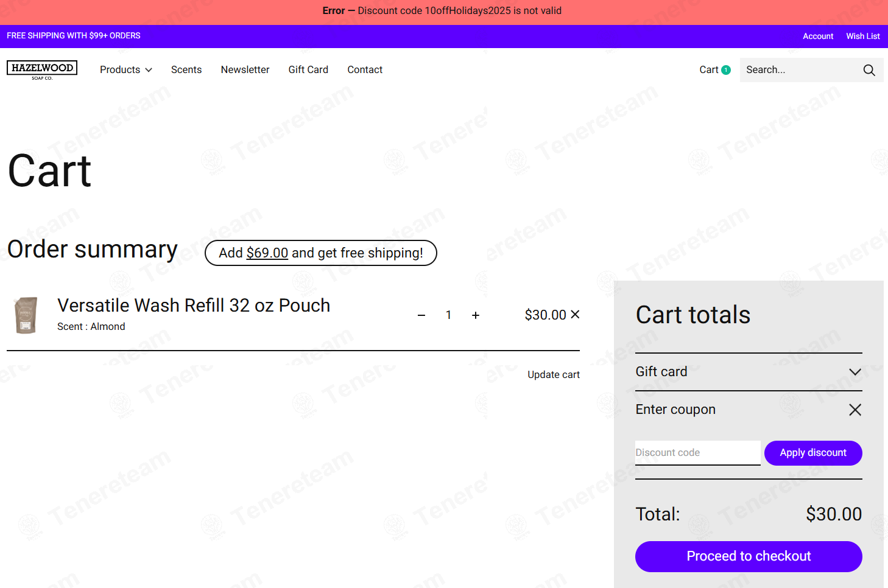Expand the Gift card section
This screenshot has height=588, width=888.
coord(855,372)
